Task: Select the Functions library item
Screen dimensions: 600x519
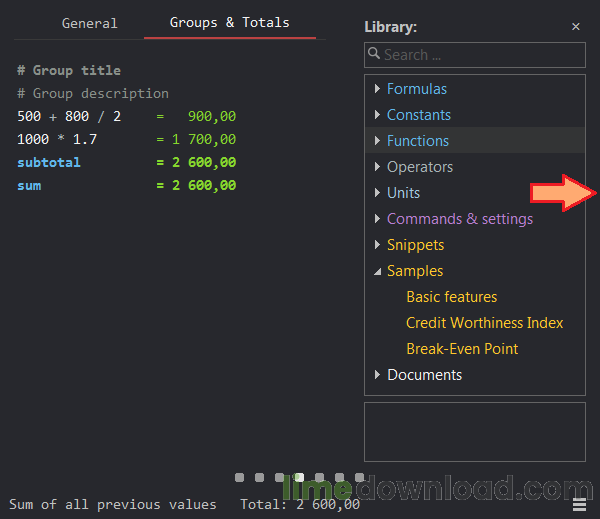Action: pos(417,141)
